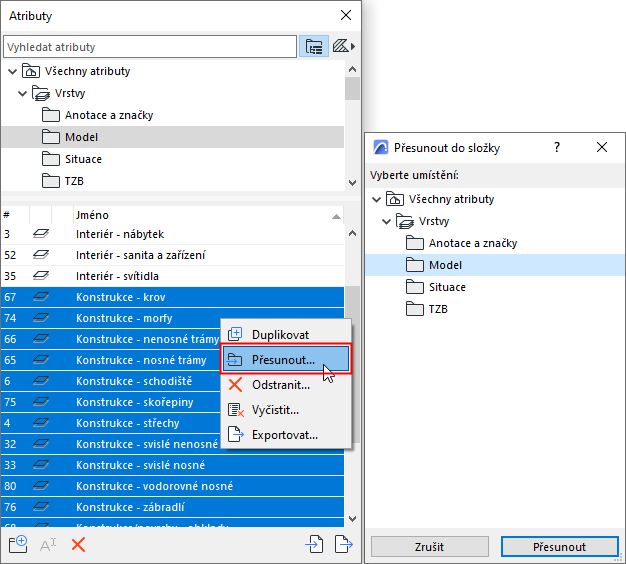The height and width of the screenshot is (564, 626).
Task: Open the attribute type picker icon
Action: (x=341, y=46)
